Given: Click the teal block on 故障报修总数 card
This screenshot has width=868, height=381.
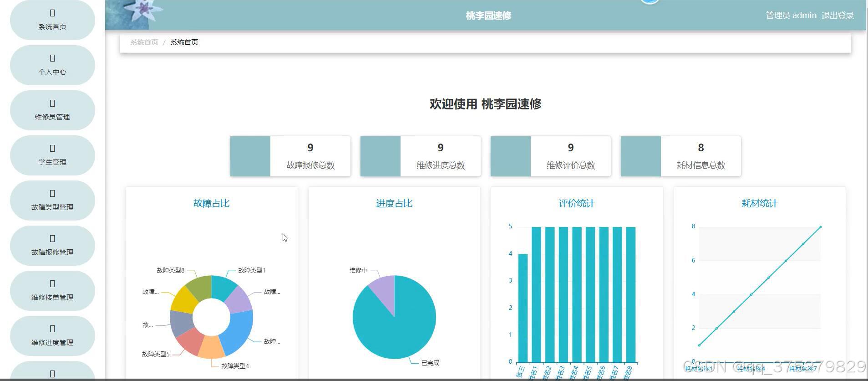Looking at the screenshot, I should 250,156.
